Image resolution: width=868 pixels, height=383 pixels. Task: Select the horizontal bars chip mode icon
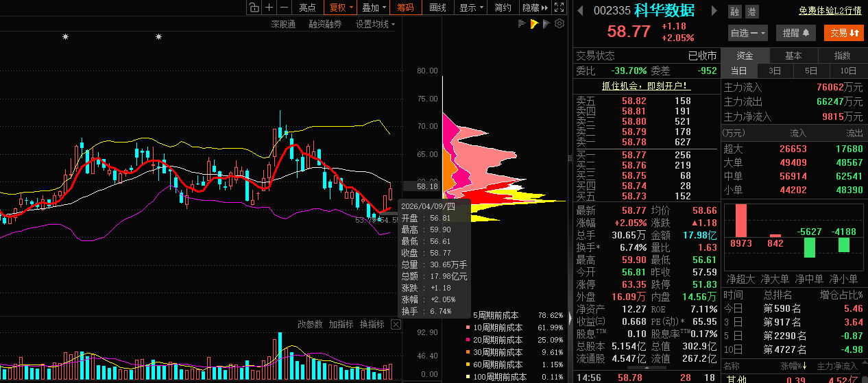(x=522, y=24)
